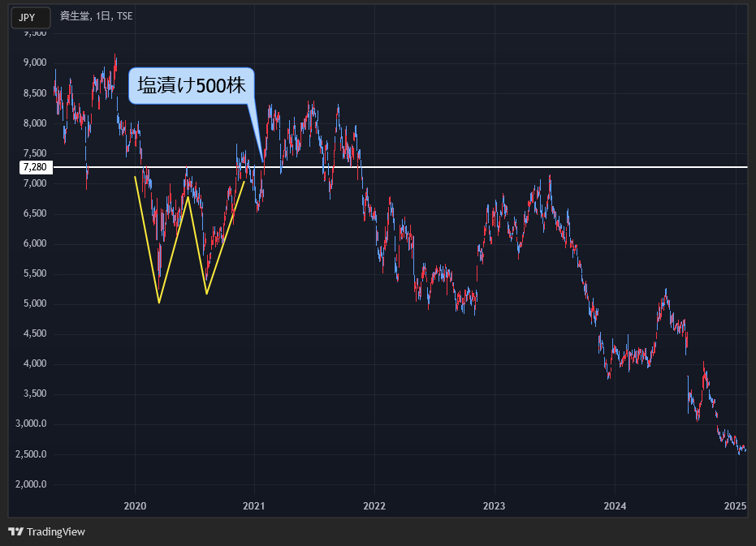Click the 3,500 price axis label
This screenshot has height=546, width=756.
point(35,393)
